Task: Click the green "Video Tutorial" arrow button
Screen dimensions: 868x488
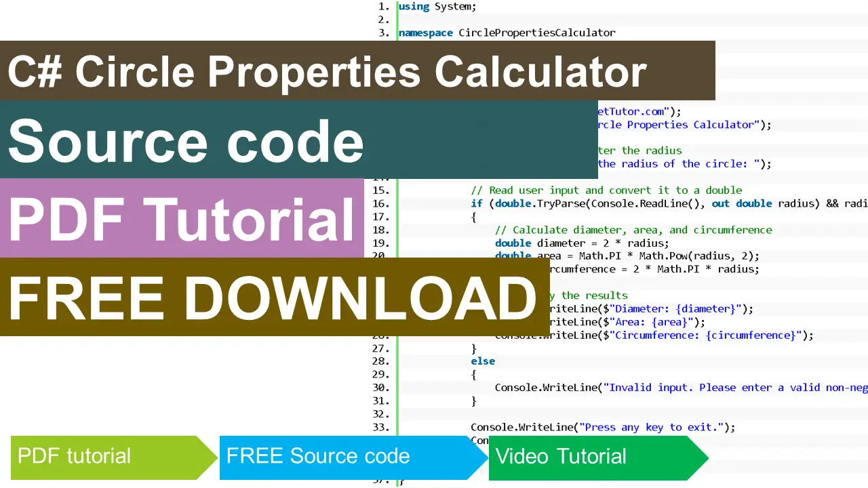Action: [x=598, y=457]
